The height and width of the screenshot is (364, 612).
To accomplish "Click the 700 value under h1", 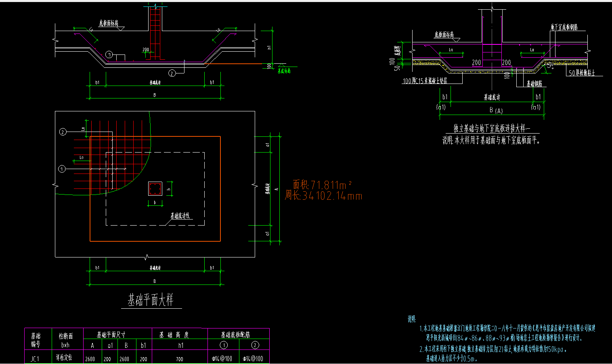I will (180, 359).
